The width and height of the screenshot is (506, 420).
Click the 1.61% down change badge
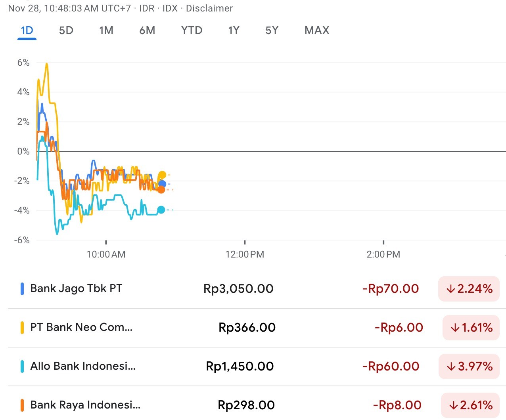471,328
